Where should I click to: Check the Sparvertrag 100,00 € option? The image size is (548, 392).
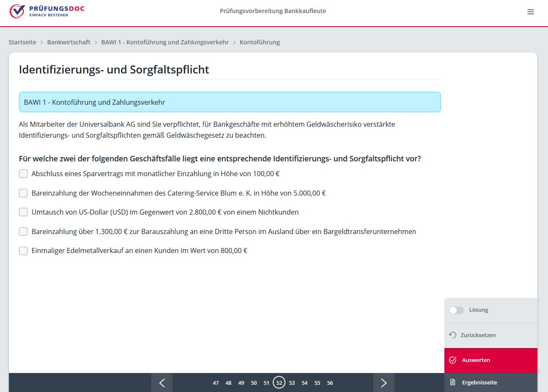tap(23, 174)
